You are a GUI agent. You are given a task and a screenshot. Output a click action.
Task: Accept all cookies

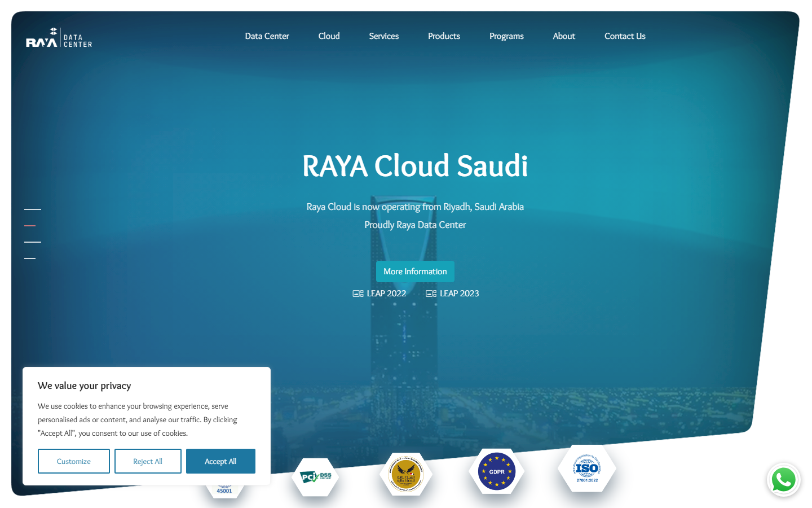(220, 461)
